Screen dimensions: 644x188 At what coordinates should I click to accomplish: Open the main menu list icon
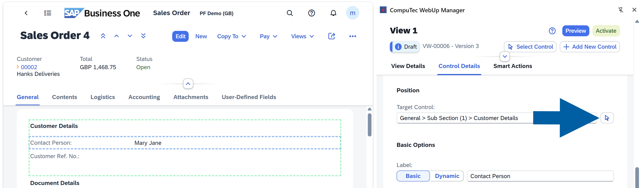point(47,13)
